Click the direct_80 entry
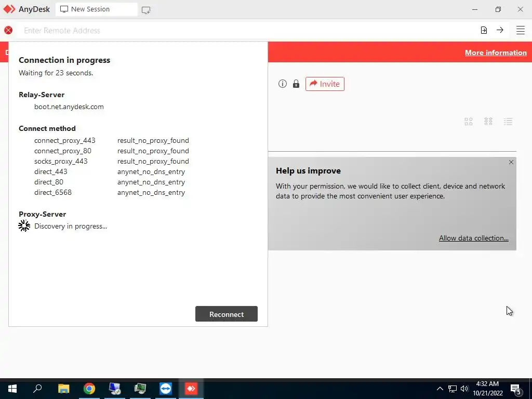Viewport: 532px width, 399px height. (49, 182)
